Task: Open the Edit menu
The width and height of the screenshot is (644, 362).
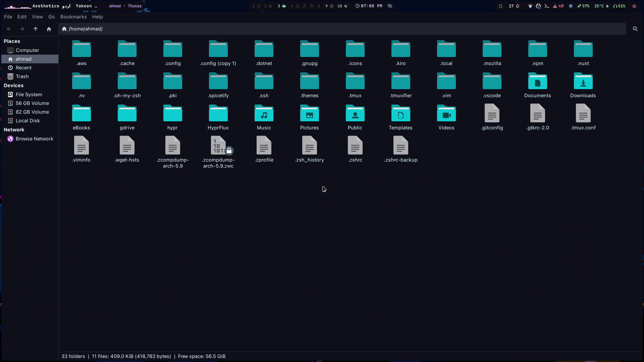Action: [22, 17]
